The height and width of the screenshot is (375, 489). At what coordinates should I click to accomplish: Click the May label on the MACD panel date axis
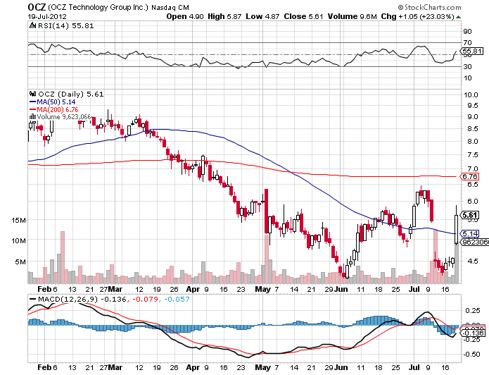pyautogui.click(x=263, y=367)
